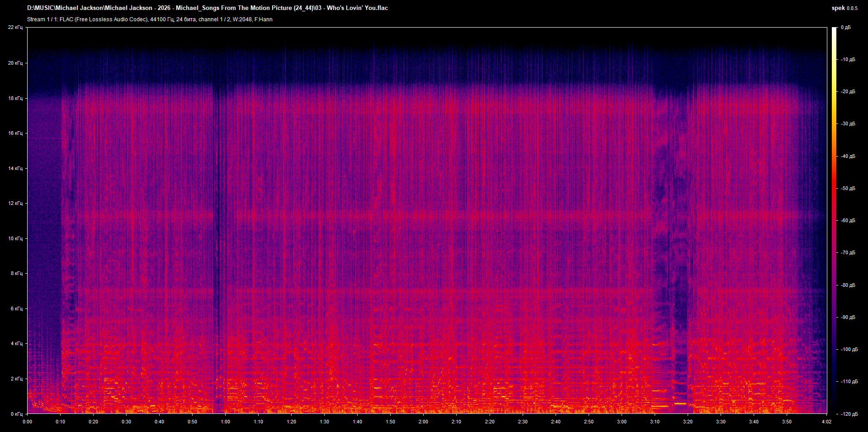
Task: Click the 1:20 time axis label
Action: coord(291,422)
